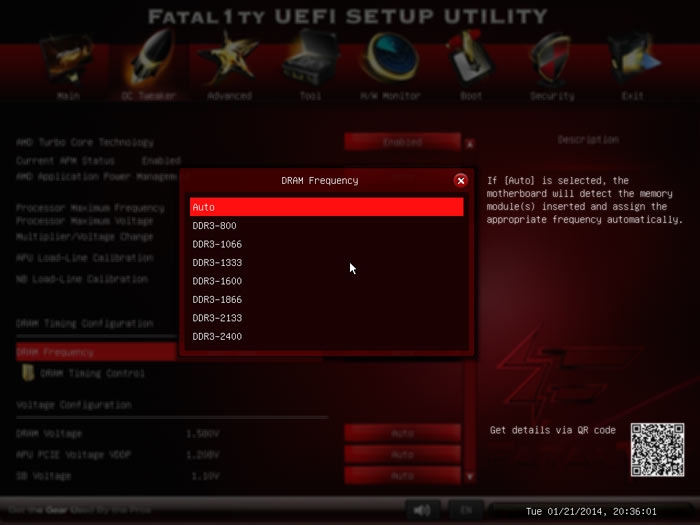Select AMD Turbo Core Technology label
Image resolution: width=700 pixels, height=525 pixels.
tap(85, 142)
